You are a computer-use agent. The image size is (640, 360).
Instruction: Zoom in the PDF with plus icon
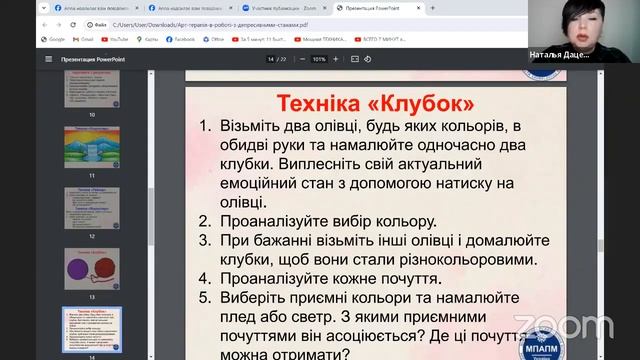pos(336,59)
